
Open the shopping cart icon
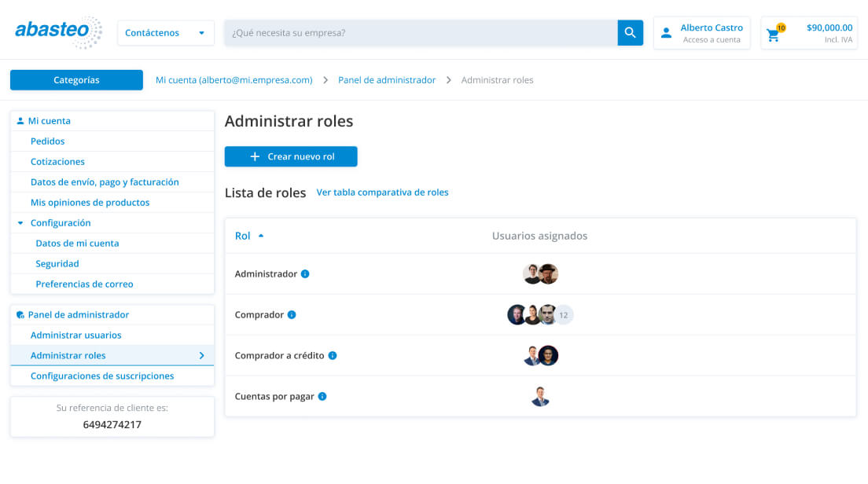(x=774, y=34)
